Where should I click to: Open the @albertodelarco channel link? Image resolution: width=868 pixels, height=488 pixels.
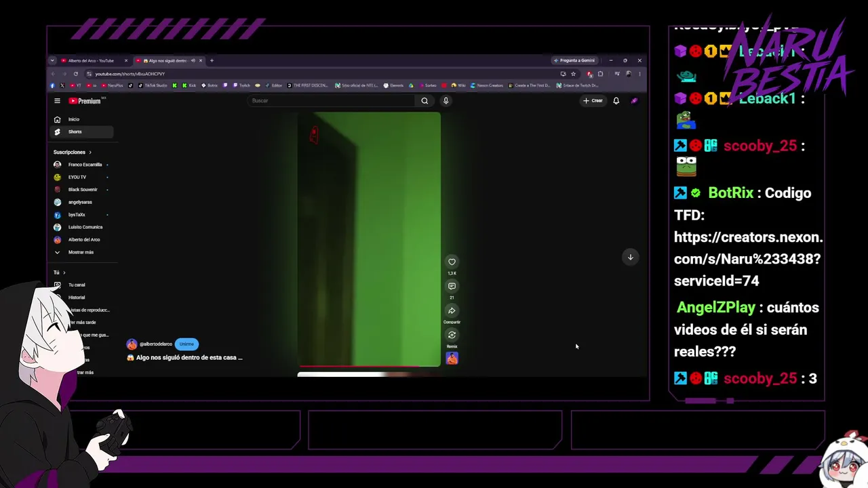coord(156,344)
